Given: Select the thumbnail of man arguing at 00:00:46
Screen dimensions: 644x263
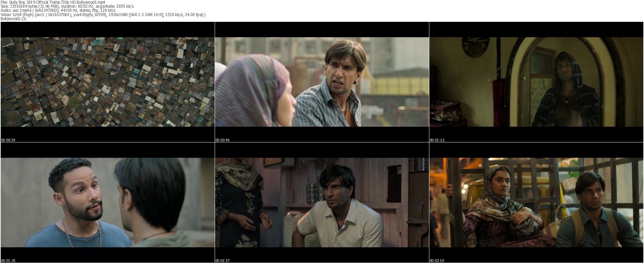Looking at the screenshot, I should tap(322, 82).
